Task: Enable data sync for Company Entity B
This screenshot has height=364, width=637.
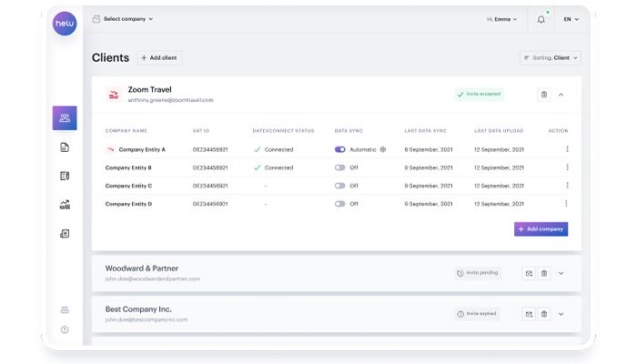Action: click(x=340, y=167)
